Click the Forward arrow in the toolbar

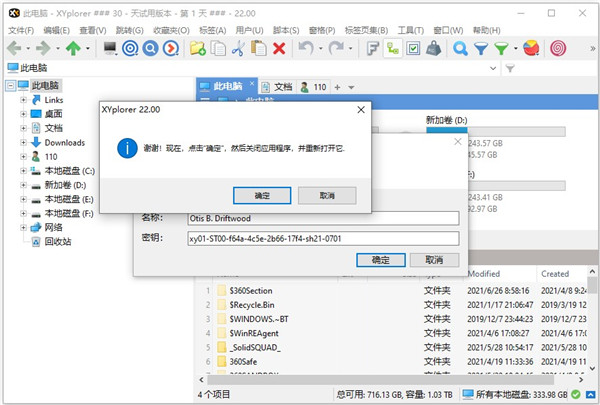[x=43, y=48]
